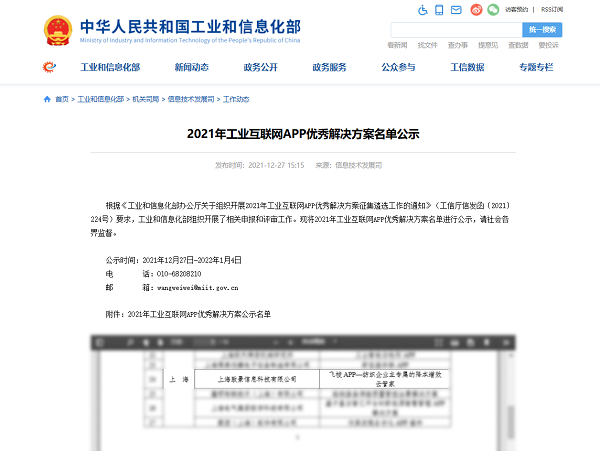Open the mobile version phone icon
600x452 pixels.
(439, 10)
